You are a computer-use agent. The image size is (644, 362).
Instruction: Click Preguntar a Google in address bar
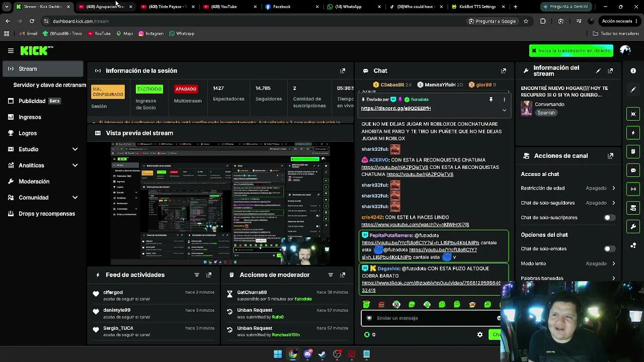(x=492, y=21)
